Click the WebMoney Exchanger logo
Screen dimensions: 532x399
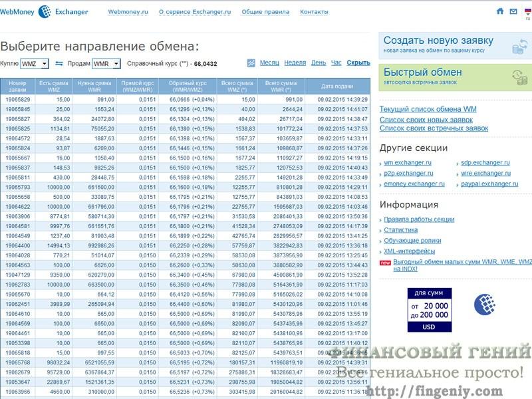click(45, 11)
